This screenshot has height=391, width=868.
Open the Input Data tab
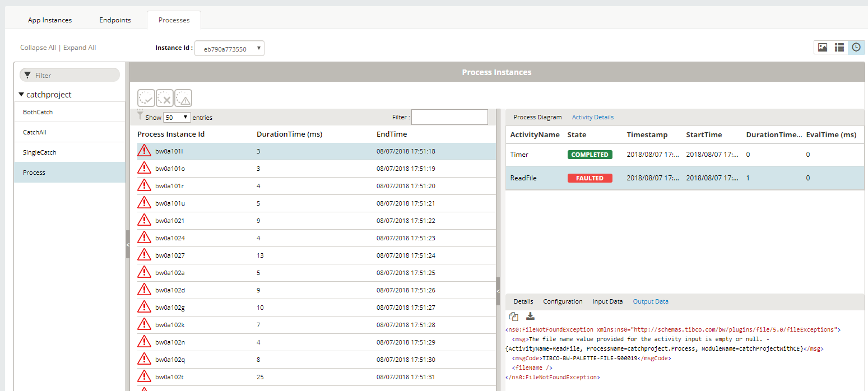[607, 301]
